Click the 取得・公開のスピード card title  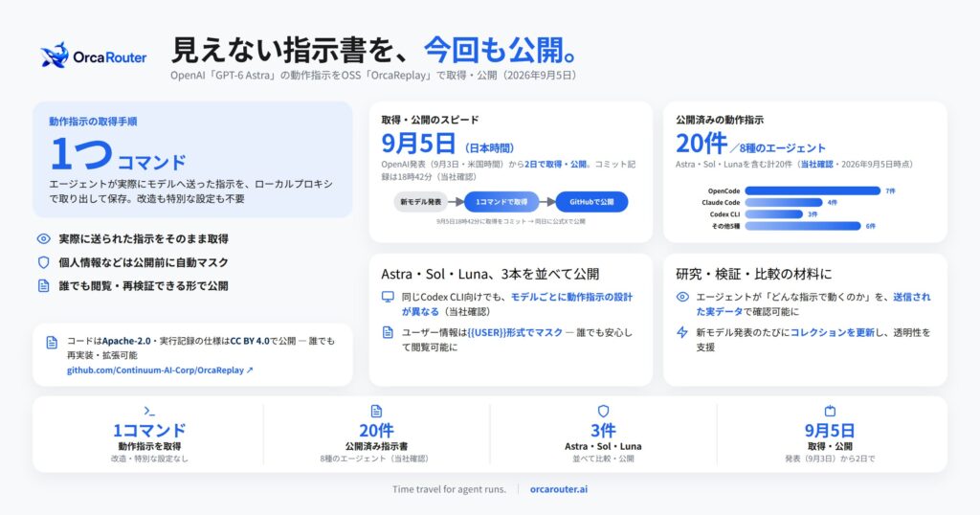[x=430, y=120]
